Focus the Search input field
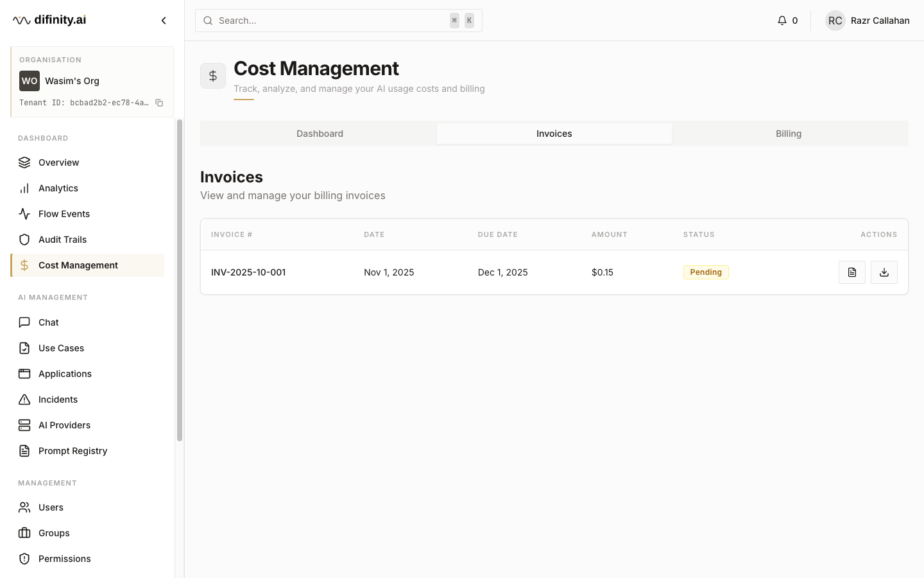 coord(339,21)
